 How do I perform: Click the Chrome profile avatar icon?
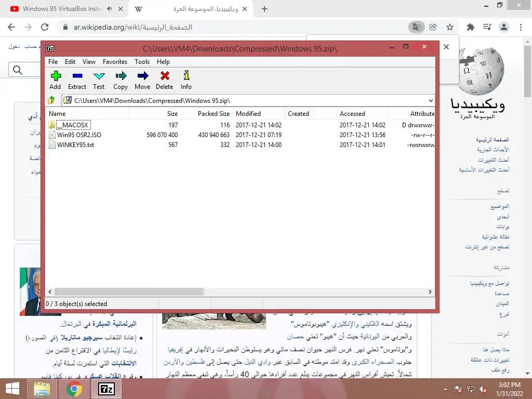coord(504,27)
